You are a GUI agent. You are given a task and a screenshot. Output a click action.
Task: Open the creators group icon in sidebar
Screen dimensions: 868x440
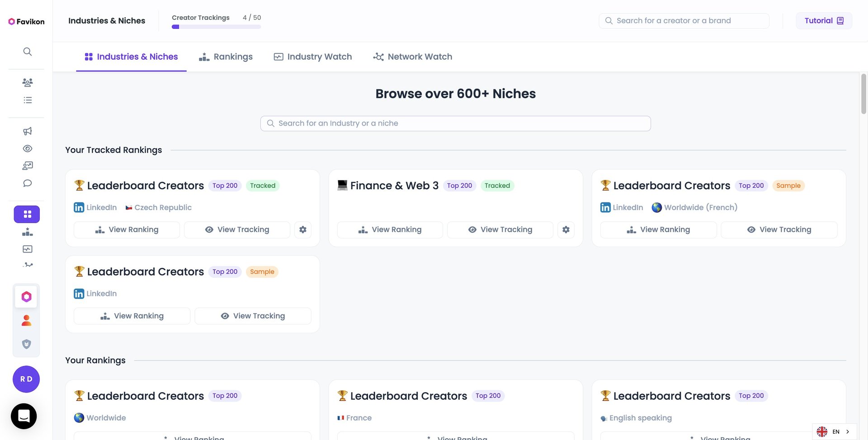click(x=27, y=82)
